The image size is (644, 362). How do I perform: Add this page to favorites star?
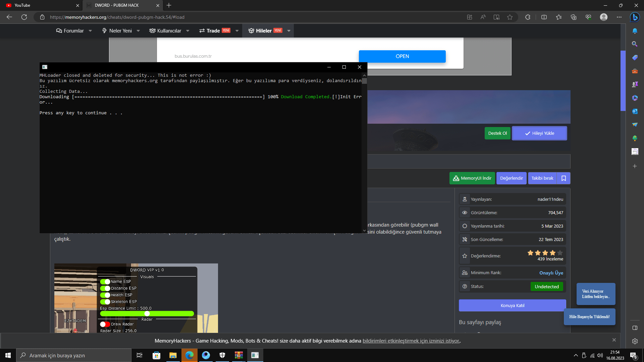point(510,17)
